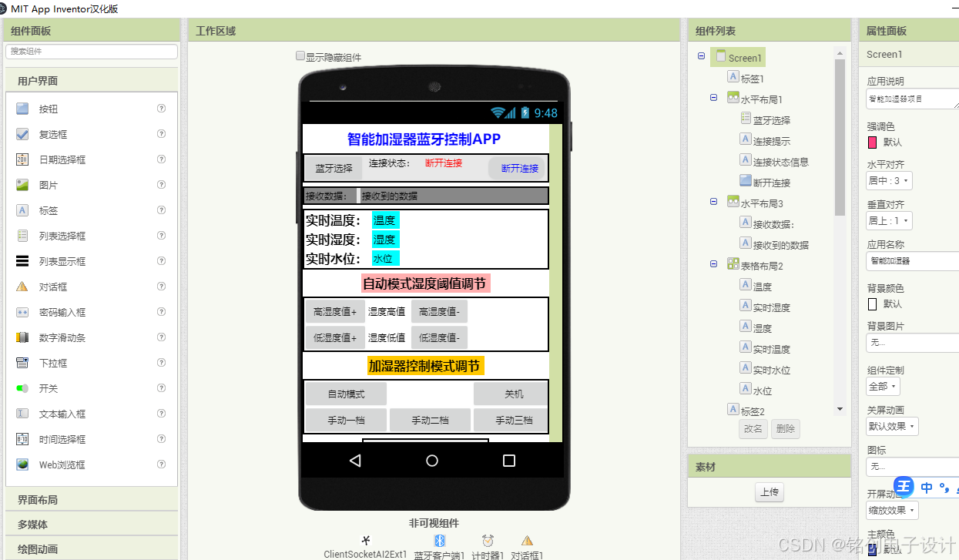Choose the 标签 label component icon
The height and width of the screenshot is (560, 959).
click(x=22, y=210)
